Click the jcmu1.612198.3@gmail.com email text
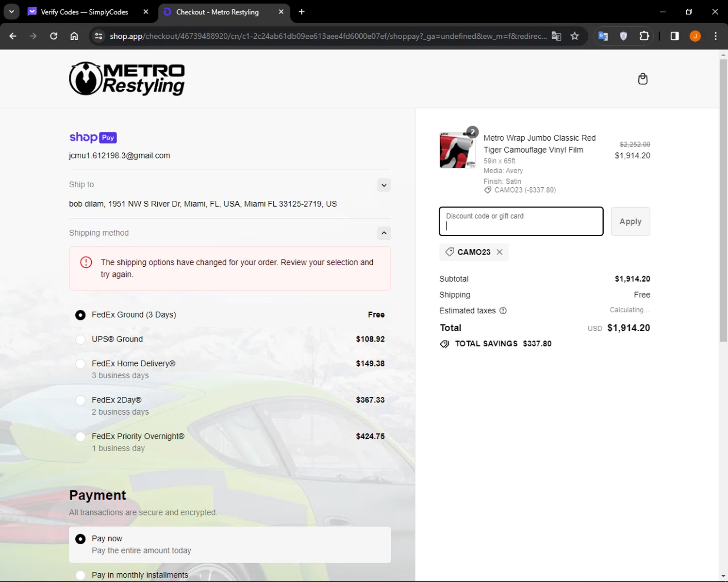 (x=119, y=156)
